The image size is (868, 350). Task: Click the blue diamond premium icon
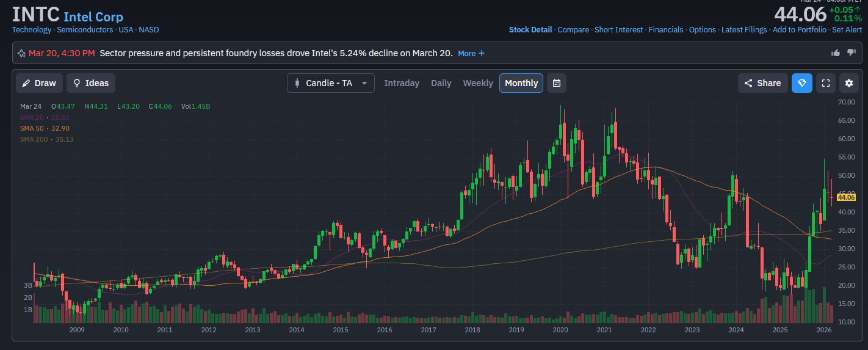pos(802,83)
